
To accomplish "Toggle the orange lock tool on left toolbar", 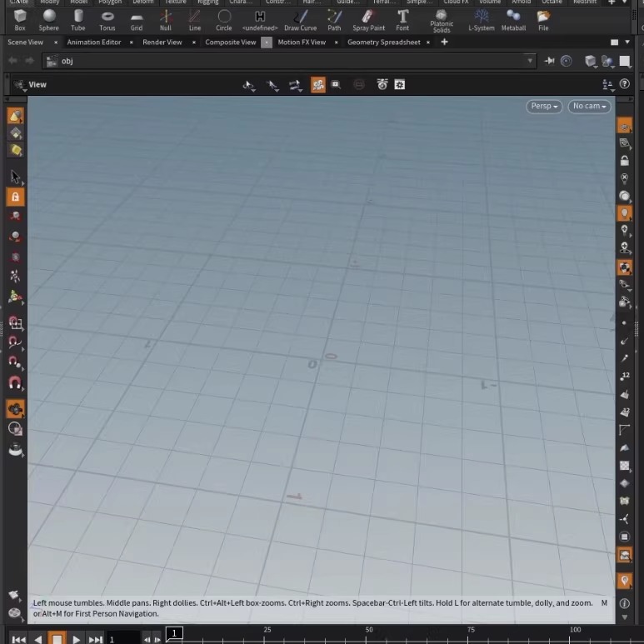I will 15,197.
